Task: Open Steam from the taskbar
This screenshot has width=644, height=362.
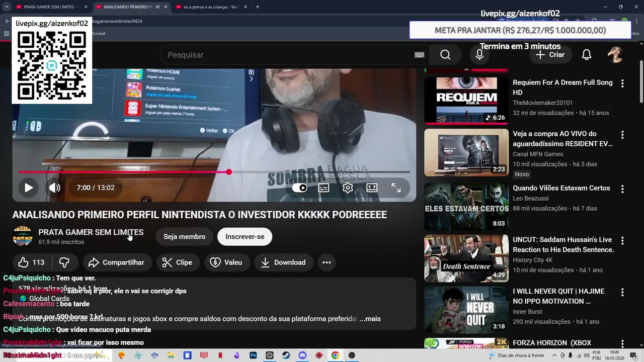Action: point(286,355)
